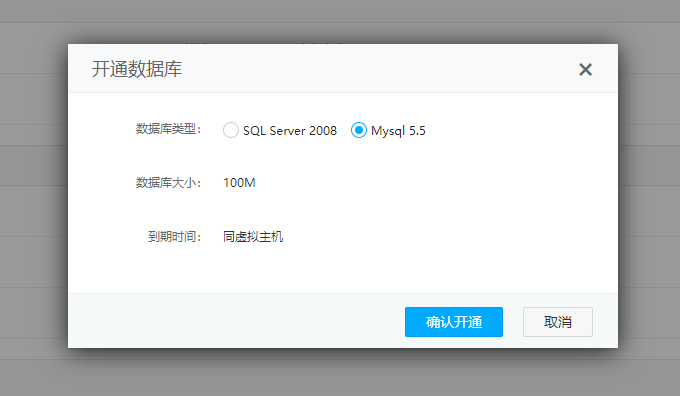This screenshot has width=680, height=396.
Task: Click the "SQL Server 2008" option label
Action: click(x=290, y=131)
